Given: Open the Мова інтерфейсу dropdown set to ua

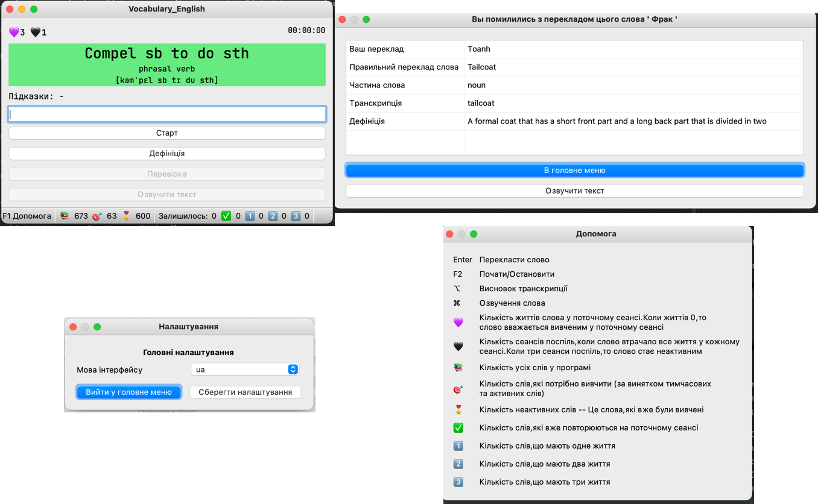Looking at the screenshot, I should click(x=245, y=370).
